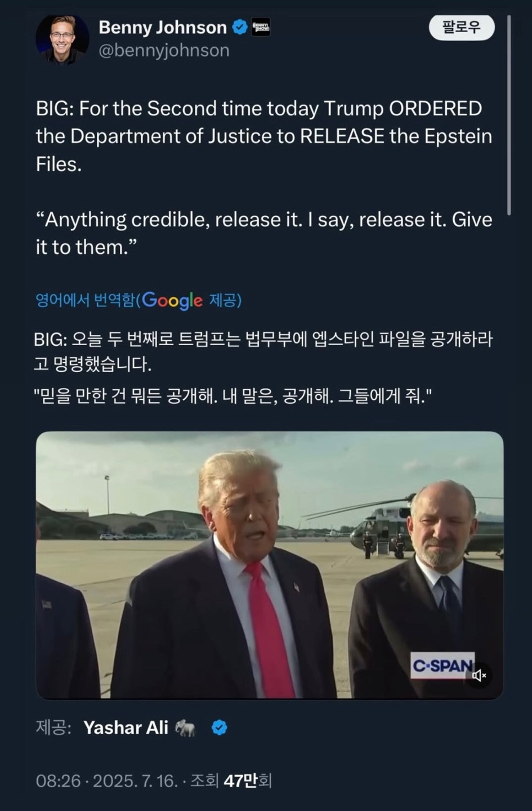Tap the 팔로우 follow button
Screen dimensions: 532x811
click(x=462, y=27)
